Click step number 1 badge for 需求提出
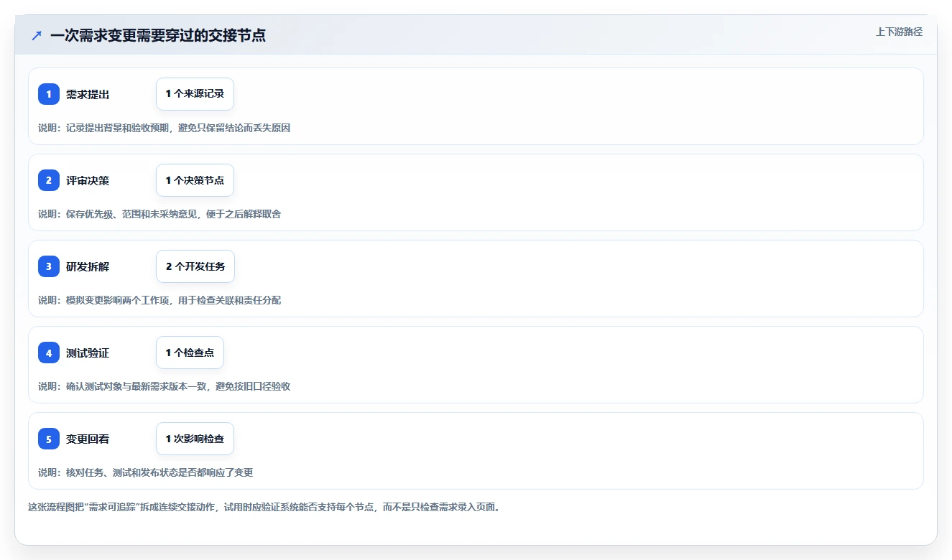 pos(49,94)
